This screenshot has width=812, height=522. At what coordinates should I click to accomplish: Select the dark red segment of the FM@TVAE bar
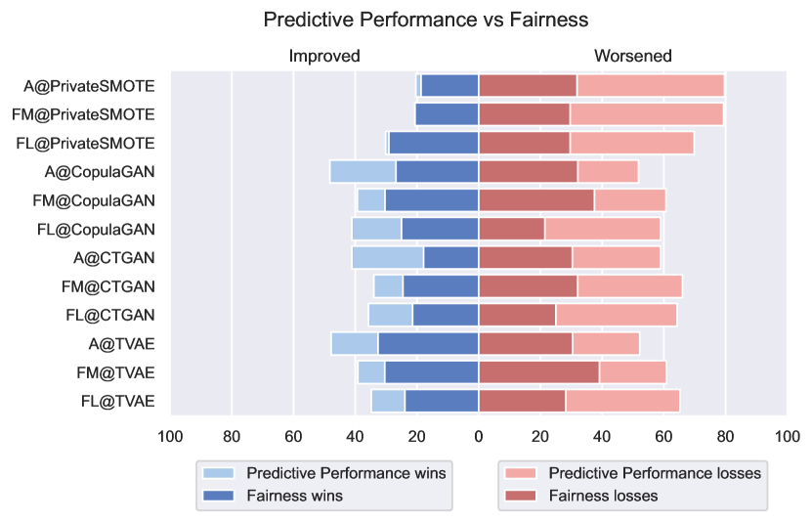[538, 372]
